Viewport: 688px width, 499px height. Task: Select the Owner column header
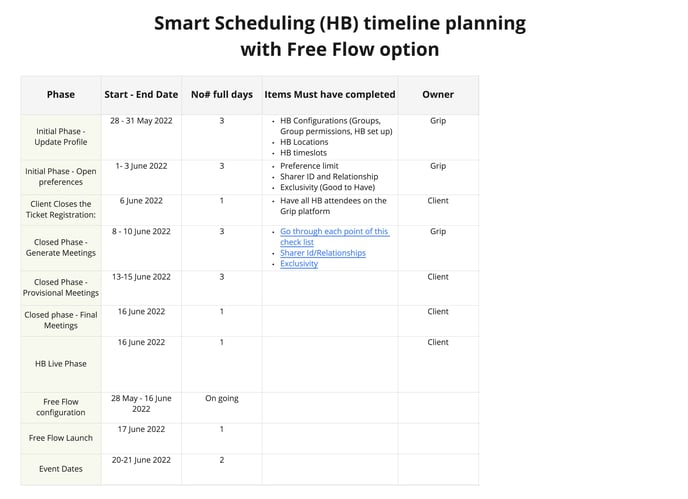438,95
